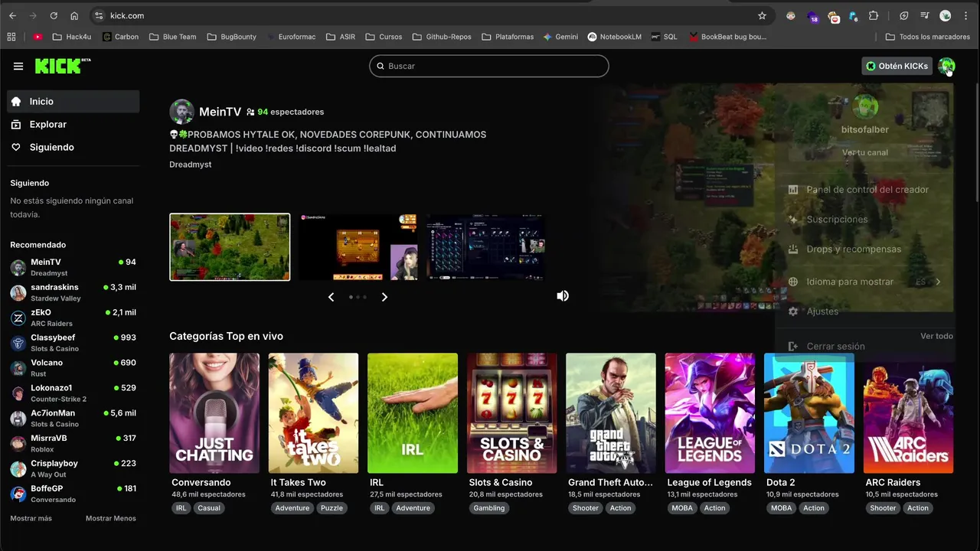Open the Slots & Casino category card
The height and width of the screenshot is (551, 980).
pos(512,413)
